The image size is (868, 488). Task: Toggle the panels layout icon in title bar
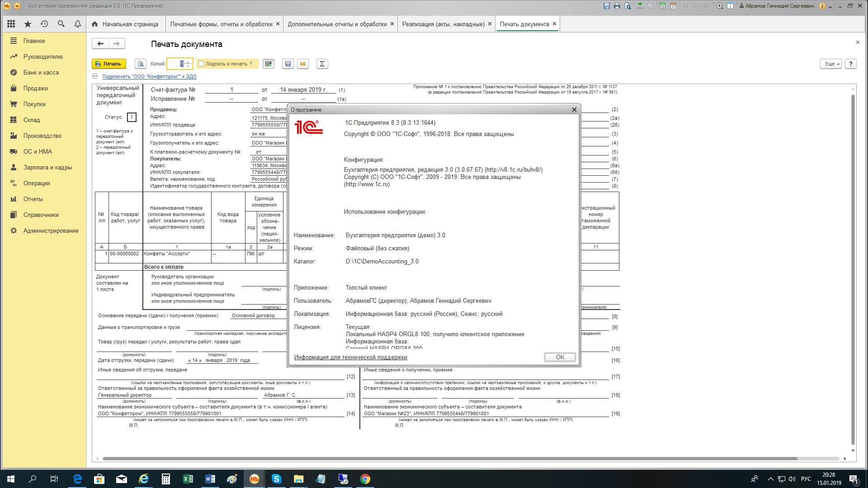[x=730, y=6]
